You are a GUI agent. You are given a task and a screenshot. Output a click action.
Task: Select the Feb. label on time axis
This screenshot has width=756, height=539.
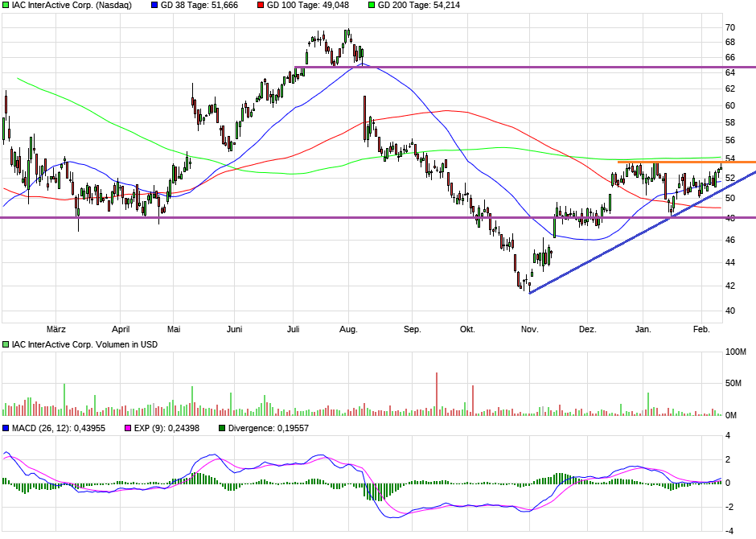pos(701,329)
